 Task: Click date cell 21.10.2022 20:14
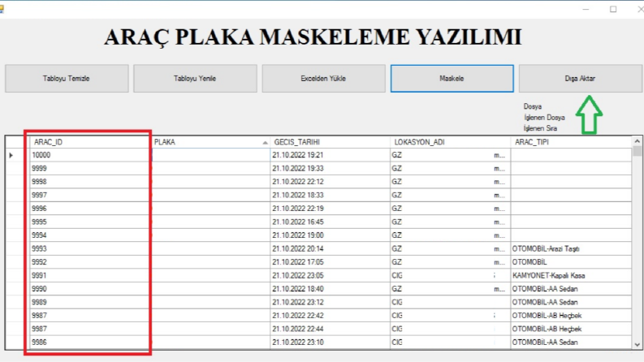pyautogui.click(x=331, y=248)
